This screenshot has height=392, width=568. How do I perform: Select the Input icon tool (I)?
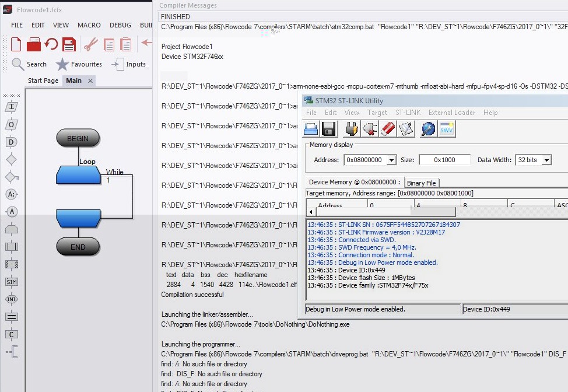tap(11, 107)
